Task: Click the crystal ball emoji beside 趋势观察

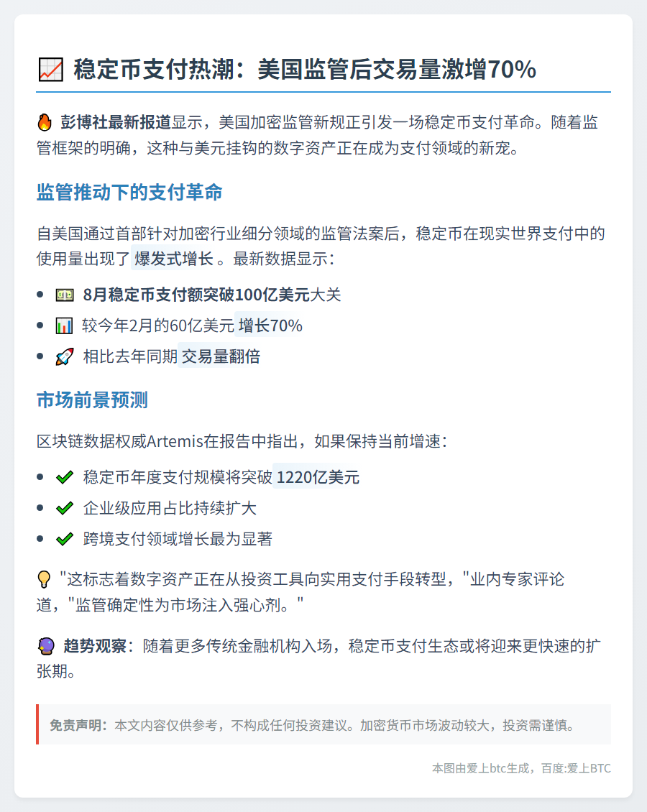Action: 45,647
